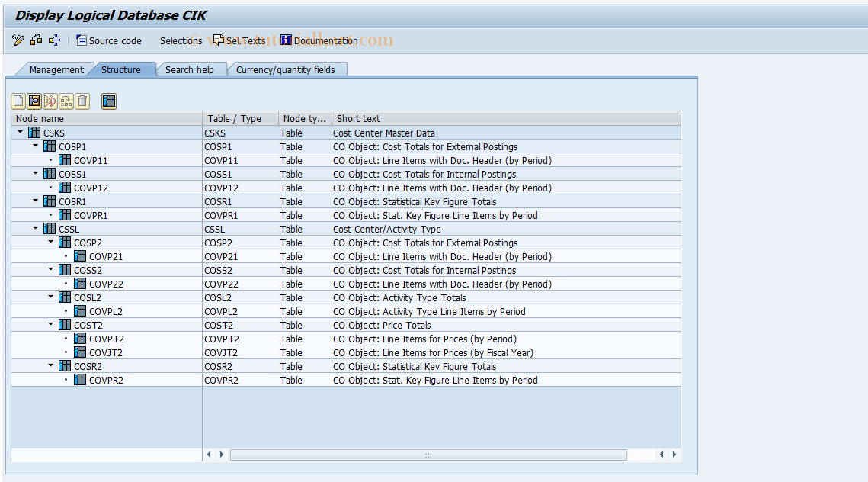
Task: Click the Selections button
Action: coord(181,40)
